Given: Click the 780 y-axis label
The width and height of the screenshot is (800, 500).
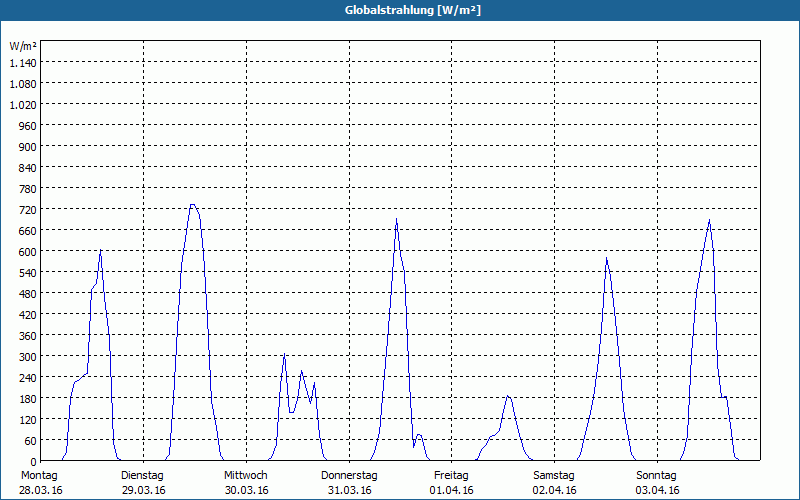Looking at the screenshot, I should (x=29, y=189).
